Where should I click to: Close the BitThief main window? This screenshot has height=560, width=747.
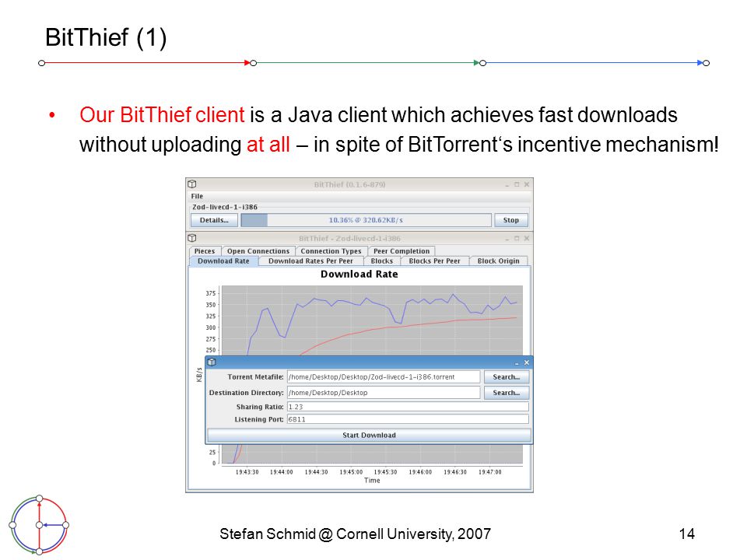pyautogui.click(x=527, y=184)
